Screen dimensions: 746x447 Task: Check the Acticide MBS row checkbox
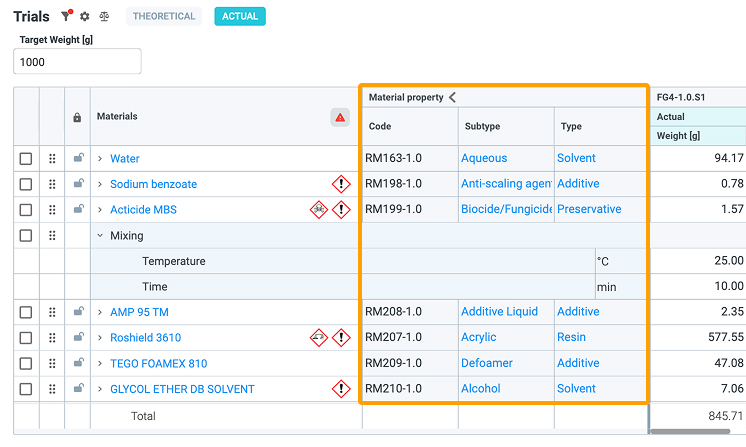26,210
